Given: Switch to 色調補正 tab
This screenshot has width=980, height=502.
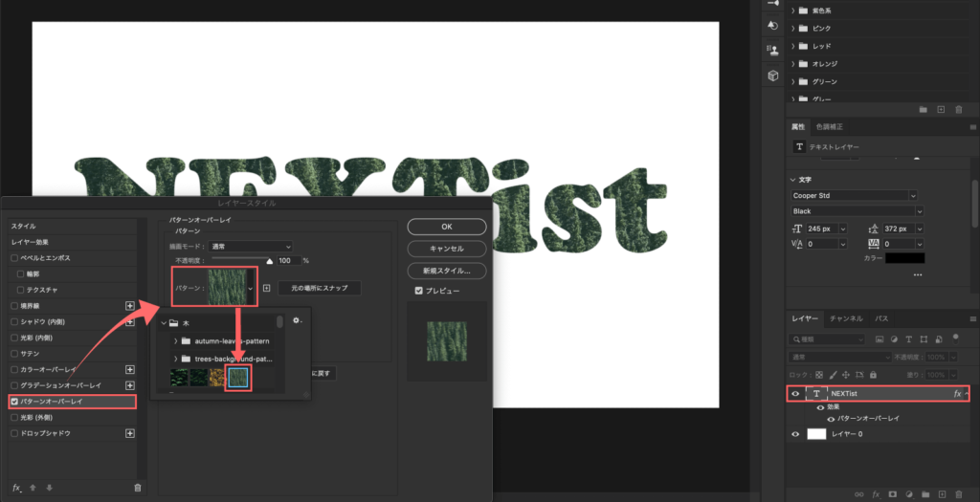Looking at the screenshot, I should (830, 127).
